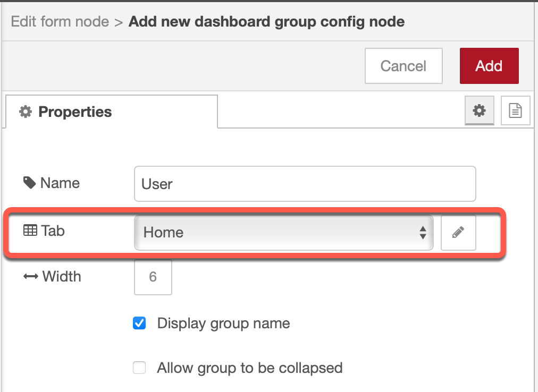Click the Add new dashboard group config node title
This screenshot has width=538, height=392.
(x=266, y=22)
